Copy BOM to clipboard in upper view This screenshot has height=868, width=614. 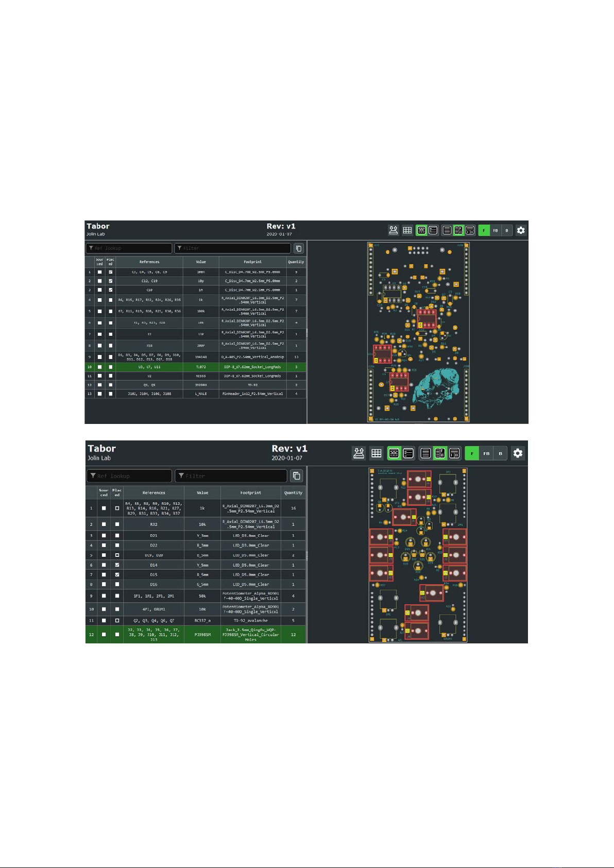(299, 248)
